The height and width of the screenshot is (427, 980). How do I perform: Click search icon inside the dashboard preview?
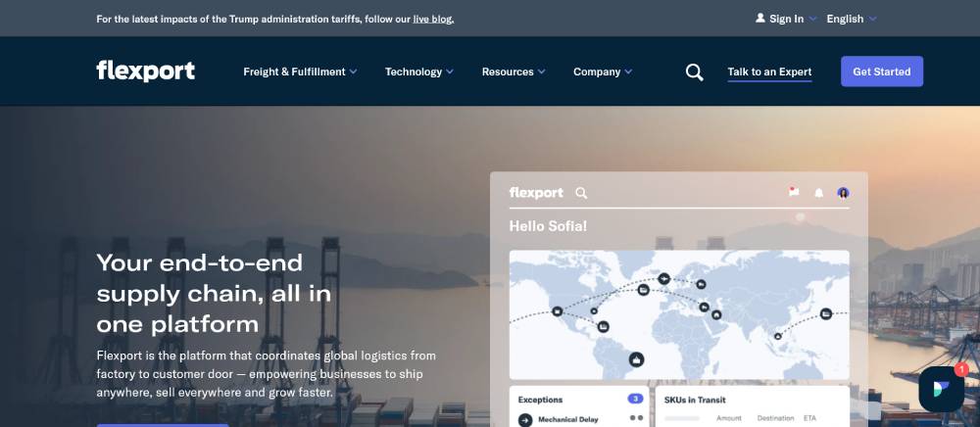[x=581, y=193]
